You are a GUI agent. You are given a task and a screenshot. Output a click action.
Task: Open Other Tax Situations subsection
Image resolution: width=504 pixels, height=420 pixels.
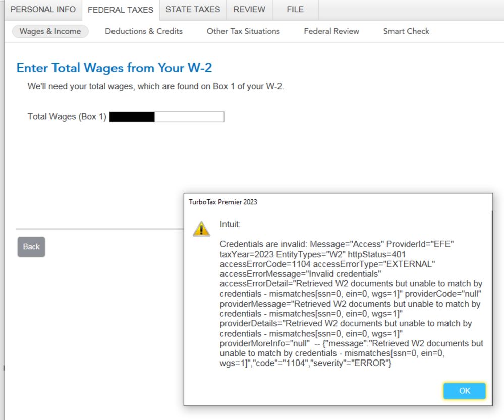pos(243,31)
